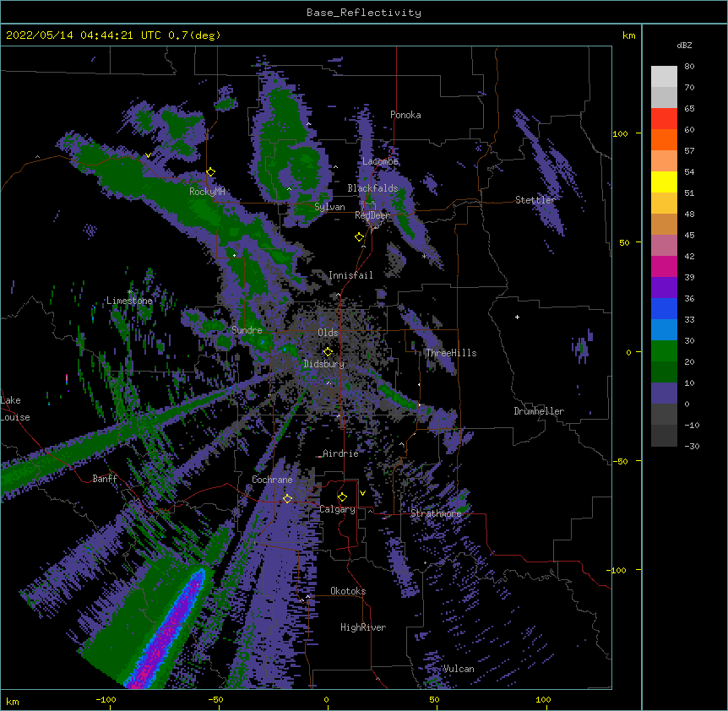Pick the 10 dBZ violet color swatch
The width and height of the screenshot is (728, 711).
664,393
